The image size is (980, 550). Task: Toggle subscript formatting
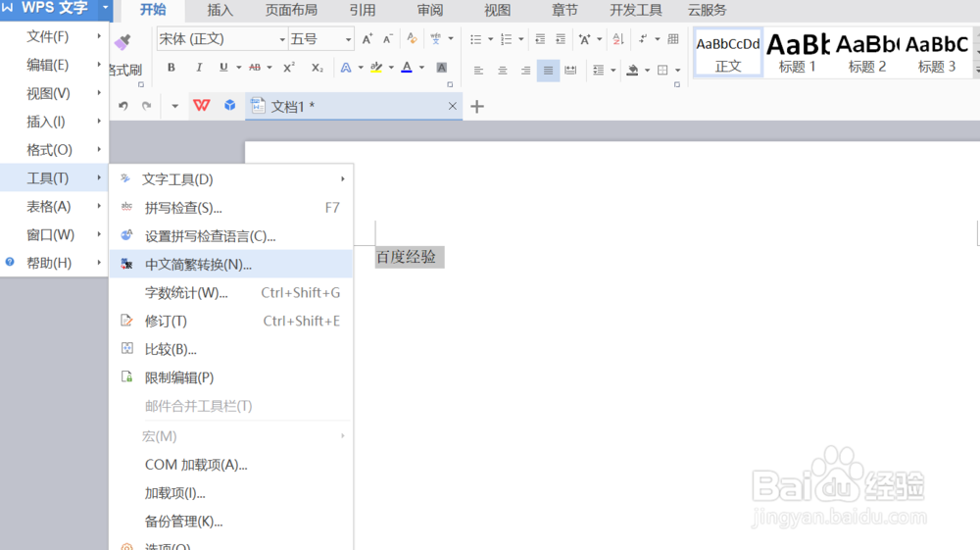318,68
